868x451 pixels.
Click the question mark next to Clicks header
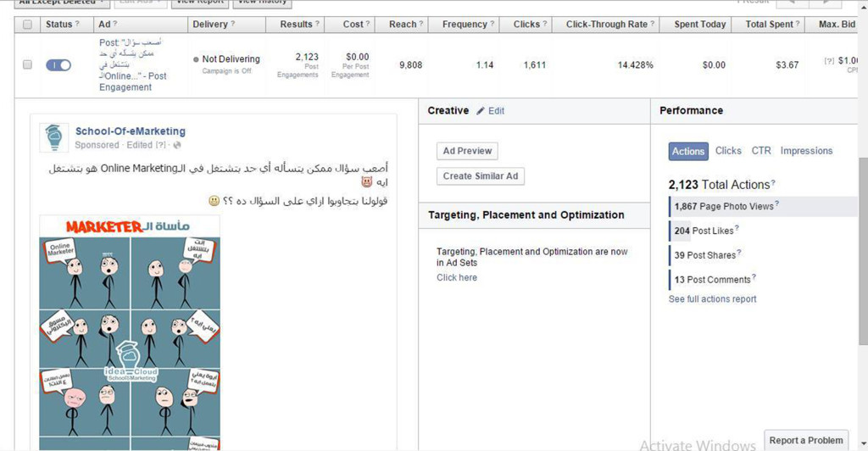[545, 24]
